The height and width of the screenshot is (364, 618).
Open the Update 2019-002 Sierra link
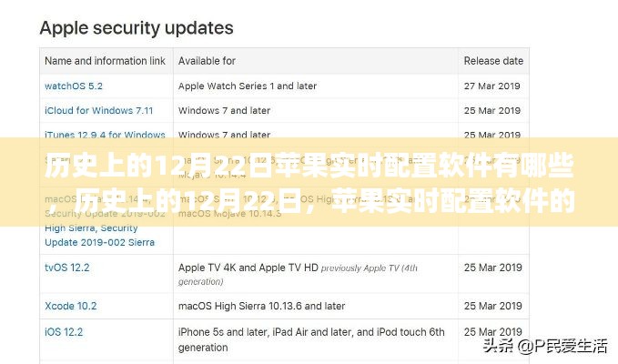click(x=100, y=242)
